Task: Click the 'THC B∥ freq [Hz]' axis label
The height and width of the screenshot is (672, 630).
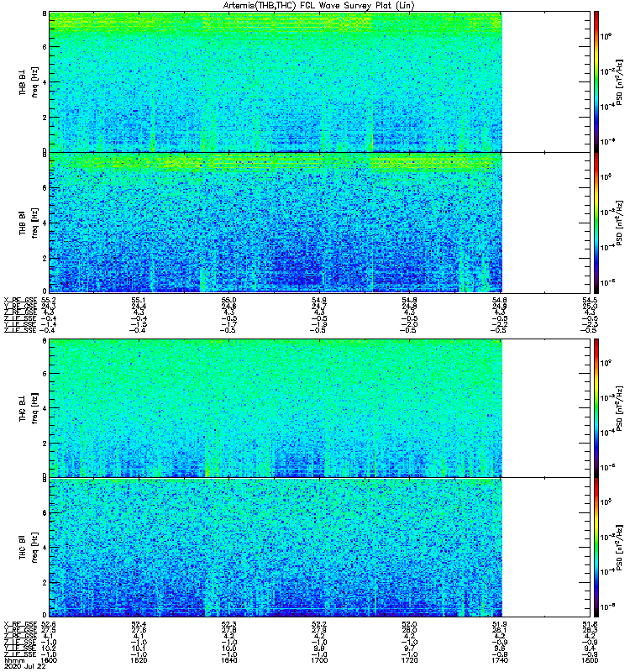Action: point(29,548)
